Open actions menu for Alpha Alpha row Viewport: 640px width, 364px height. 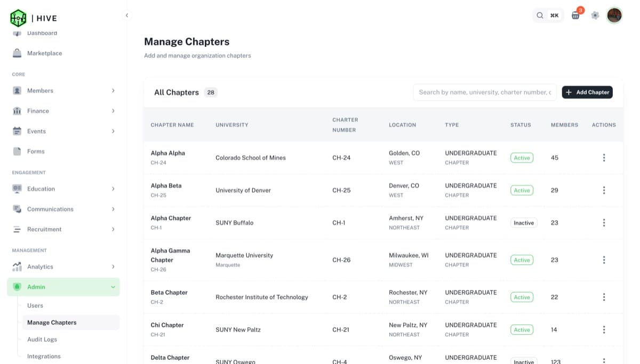click(604, 158)
